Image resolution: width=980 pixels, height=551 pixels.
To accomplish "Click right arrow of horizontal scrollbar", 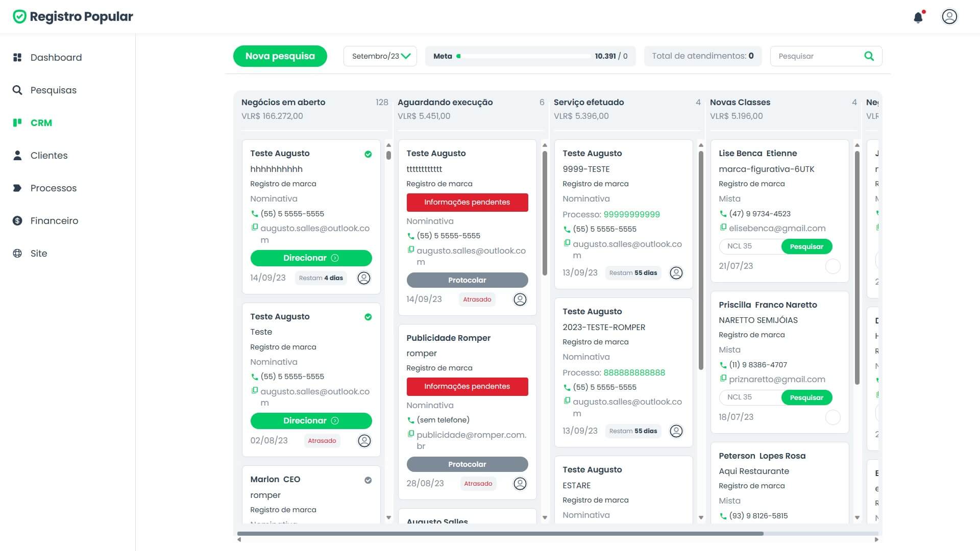I will click(876, 539).
